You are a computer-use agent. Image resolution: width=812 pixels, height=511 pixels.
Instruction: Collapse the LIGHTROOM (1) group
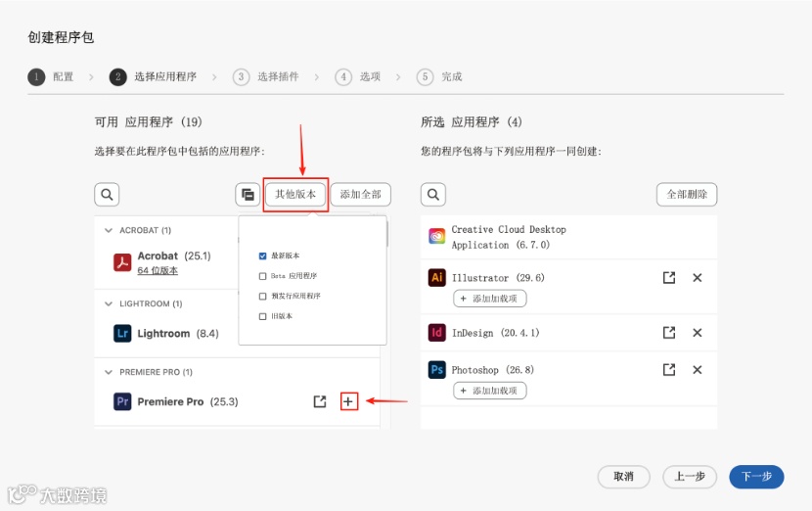click(109, 303)
